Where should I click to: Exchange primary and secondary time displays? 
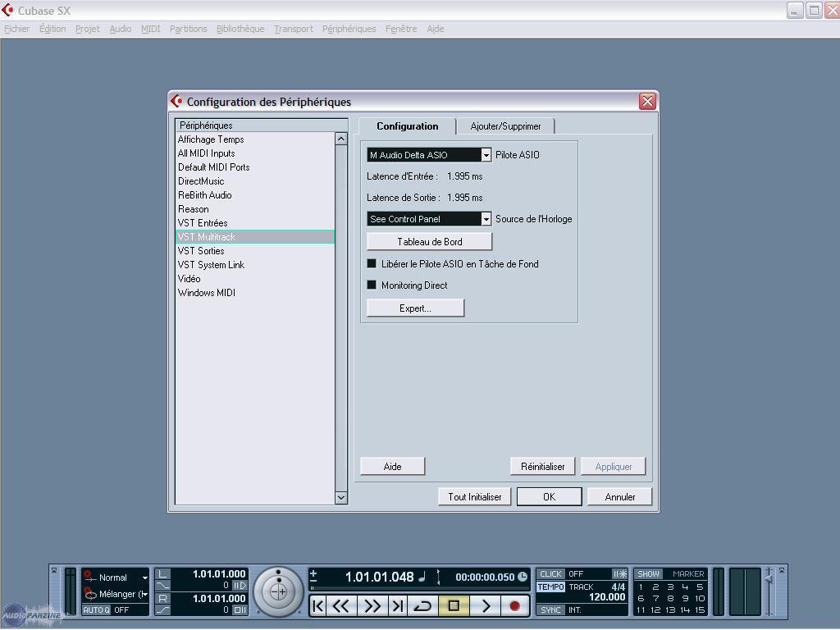438,577
